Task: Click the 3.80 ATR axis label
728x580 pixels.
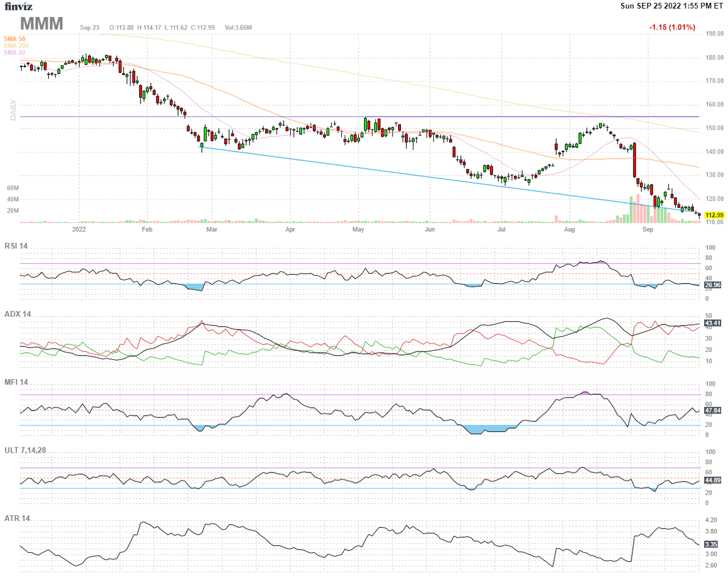Action: (x=711, y=531)
